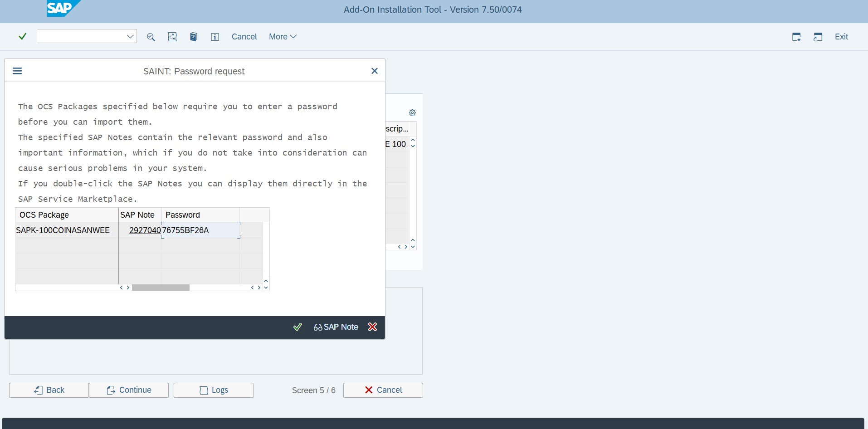Click the Continue button
Viewport: 868px width, 429px height.
pyautogui.click(x=129, y=390)
